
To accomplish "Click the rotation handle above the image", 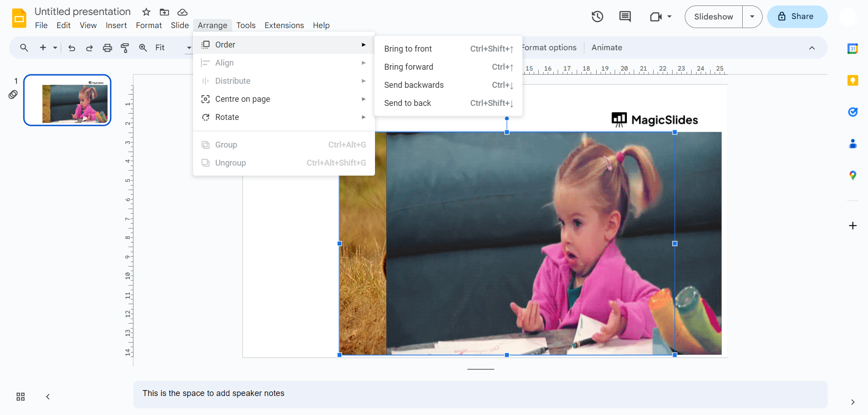I will [507, 119].
